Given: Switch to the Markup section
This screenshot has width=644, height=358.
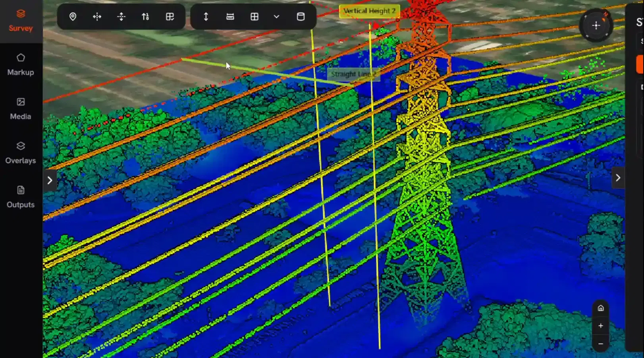Looking at the screenshot, I should 20,65.
